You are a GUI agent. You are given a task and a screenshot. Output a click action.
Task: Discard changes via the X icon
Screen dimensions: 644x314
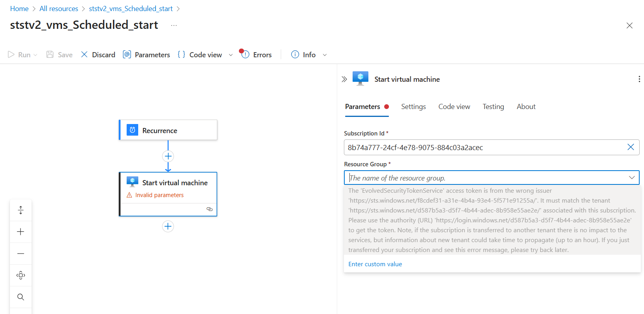(x=84, y=55)
